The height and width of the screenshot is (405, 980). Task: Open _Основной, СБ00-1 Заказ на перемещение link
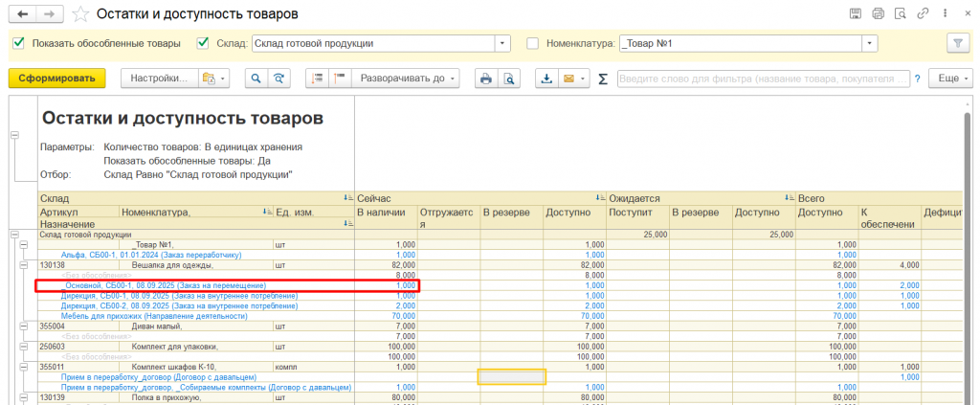[164, 285]
